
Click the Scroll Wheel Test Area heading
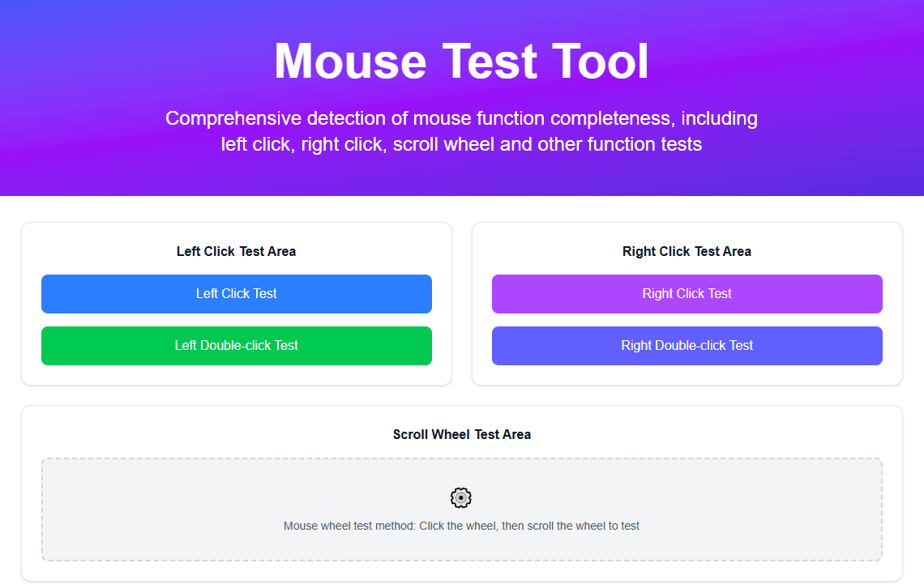pyautogui.click(x=462, y=434)
